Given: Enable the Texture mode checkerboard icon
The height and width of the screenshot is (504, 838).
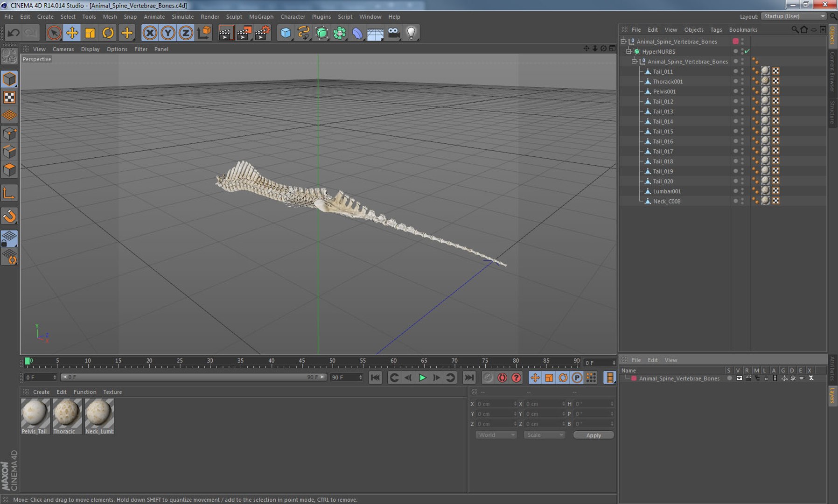Looking at the screenshot, I should (x=9, y=97).
